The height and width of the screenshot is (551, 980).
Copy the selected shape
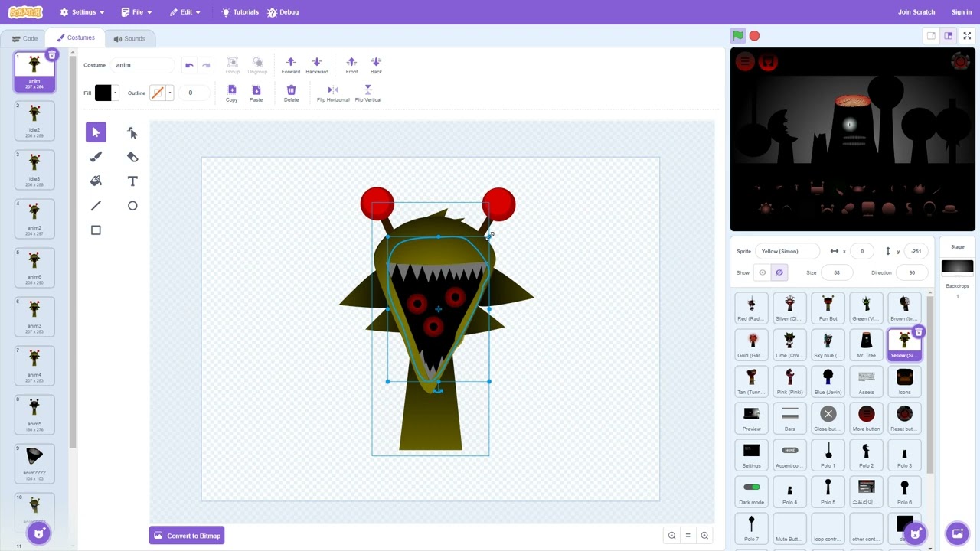pyautogui.click(x=231, y=93)
